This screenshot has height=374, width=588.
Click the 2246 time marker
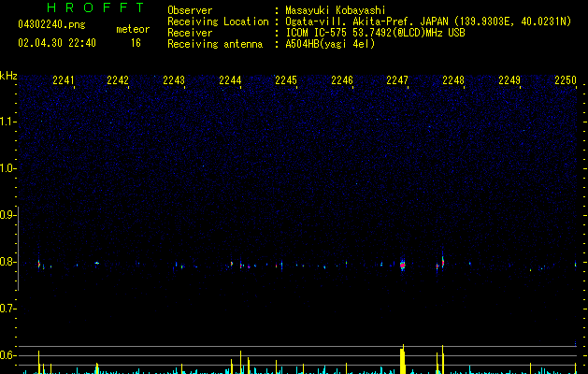click(x=342, y=80)
